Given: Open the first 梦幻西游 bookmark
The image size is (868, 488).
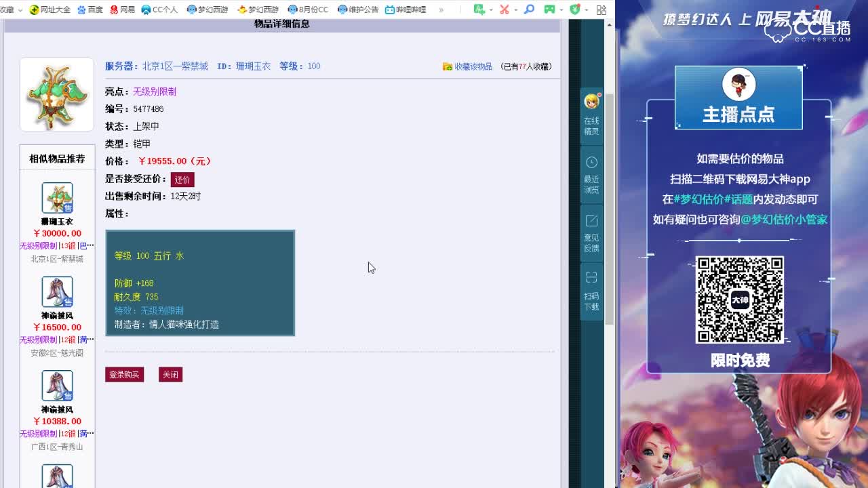Looking at the screenshot, I should coord(208,9).
